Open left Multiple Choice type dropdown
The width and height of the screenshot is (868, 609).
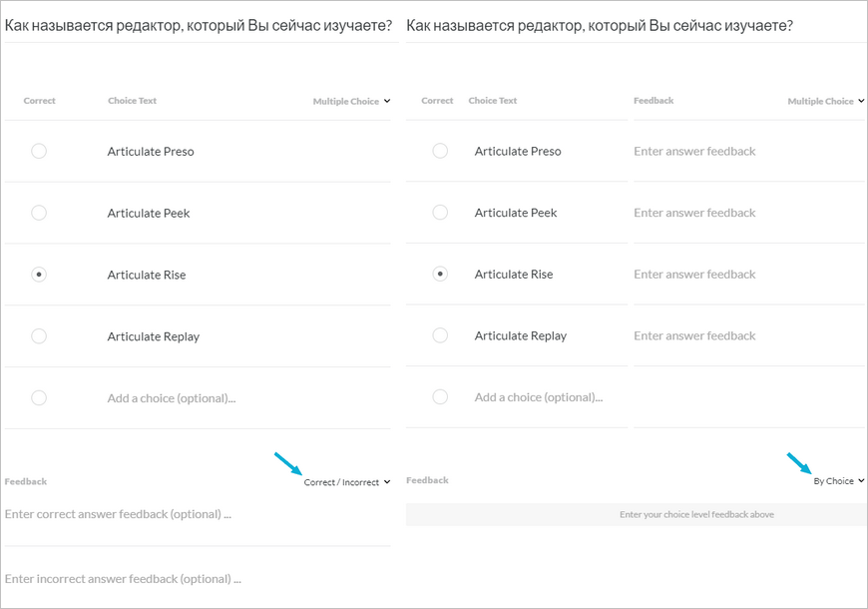click(x=351, y=101)
